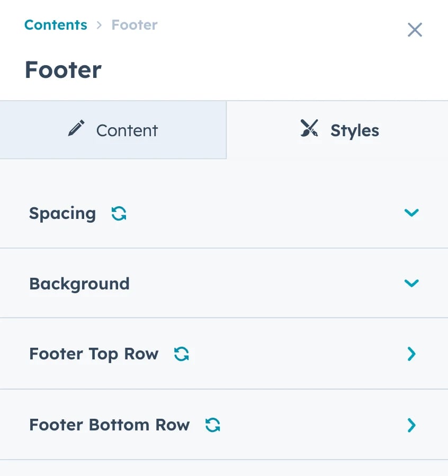Screen dimensions: 448x476
Task: Click the Spacing section label
Action: click(x=62, y=213)
